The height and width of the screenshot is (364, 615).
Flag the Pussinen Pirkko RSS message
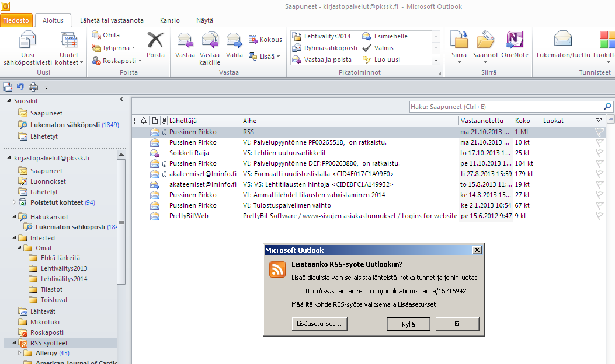(599, 132)
